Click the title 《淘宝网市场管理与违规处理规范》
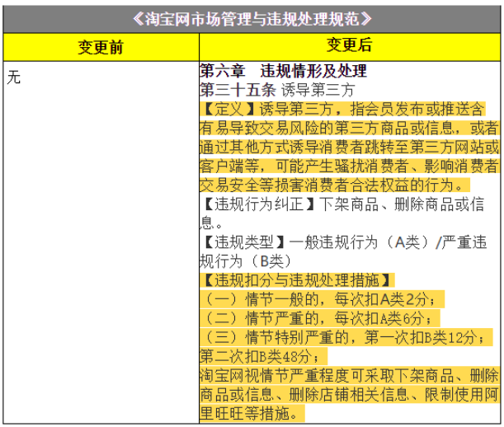The width and height of the screenshot is (504, 427). click(x=252, y=19)
